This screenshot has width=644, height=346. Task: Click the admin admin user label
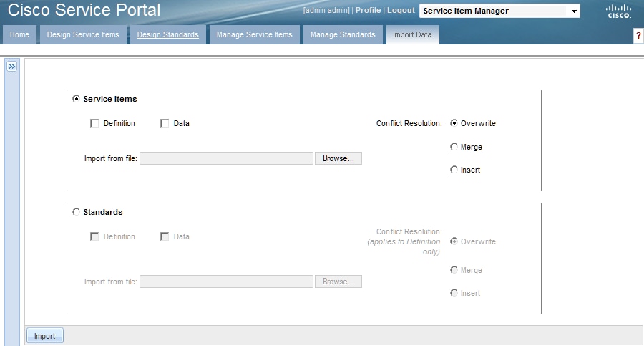tap(326, 10)
